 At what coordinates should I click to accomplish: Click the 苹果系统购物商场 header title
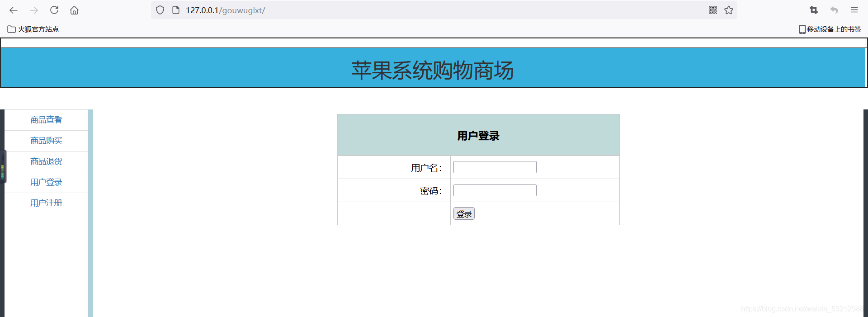433,71
